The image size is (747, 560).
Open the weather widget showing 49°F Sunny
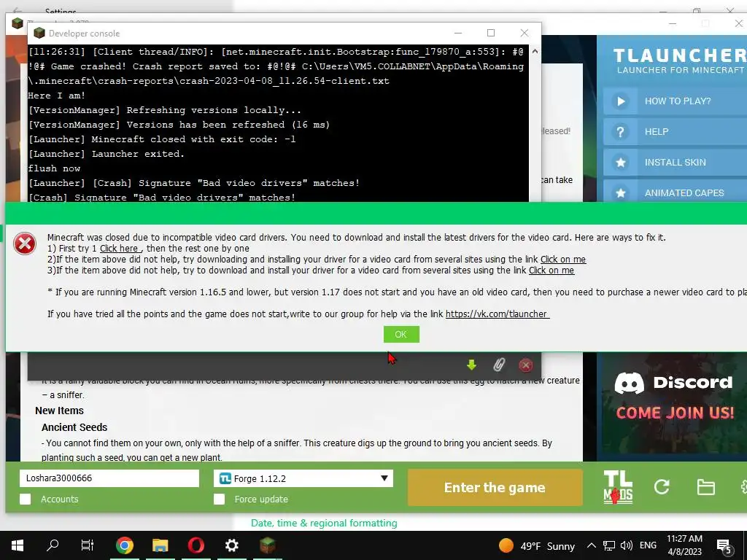[x=537, y=545]
